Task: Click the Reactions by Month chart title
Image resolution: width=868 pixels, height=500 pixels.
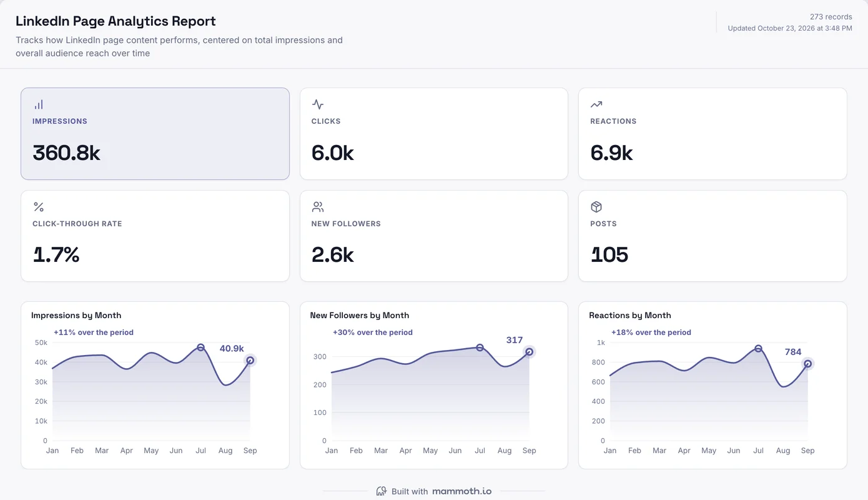Action: tap(630, 316)
